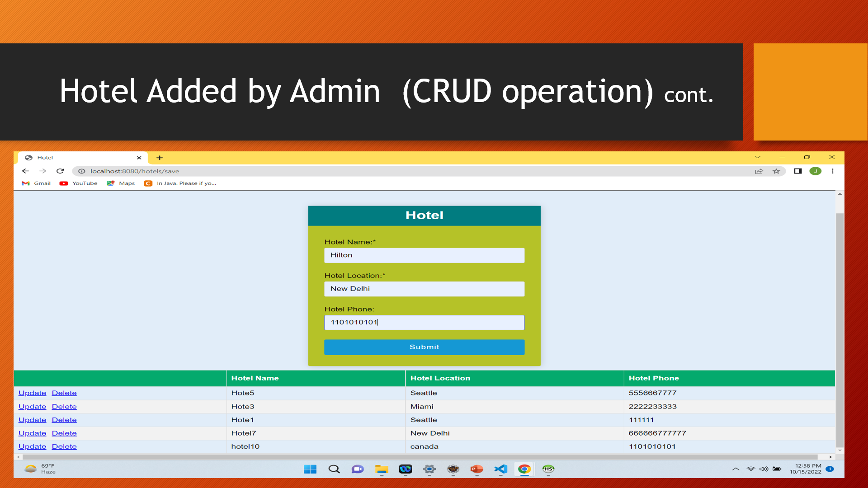868x488 pixels.
Task: Click the address bar URL
Action: point(135,171)
